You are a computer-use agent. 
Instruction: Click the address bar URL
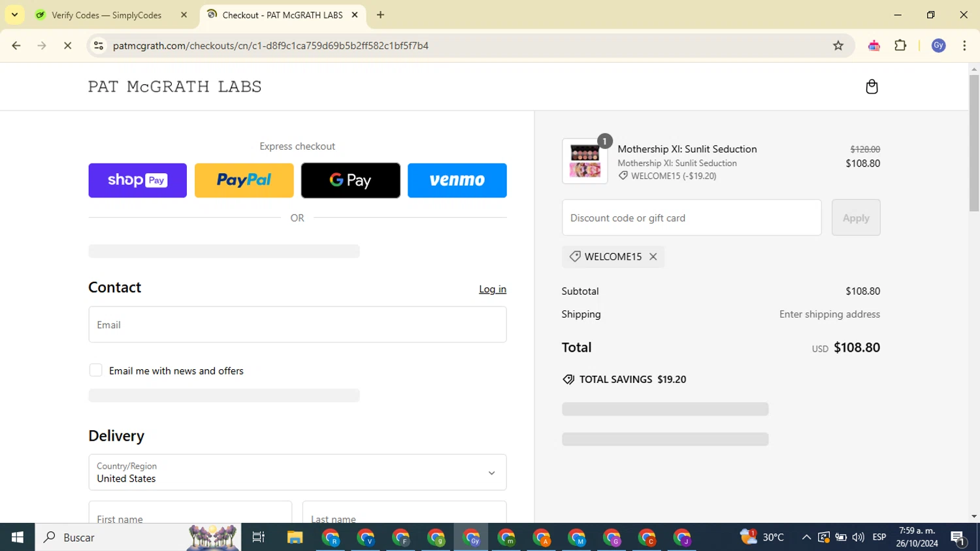click(270, 46)
